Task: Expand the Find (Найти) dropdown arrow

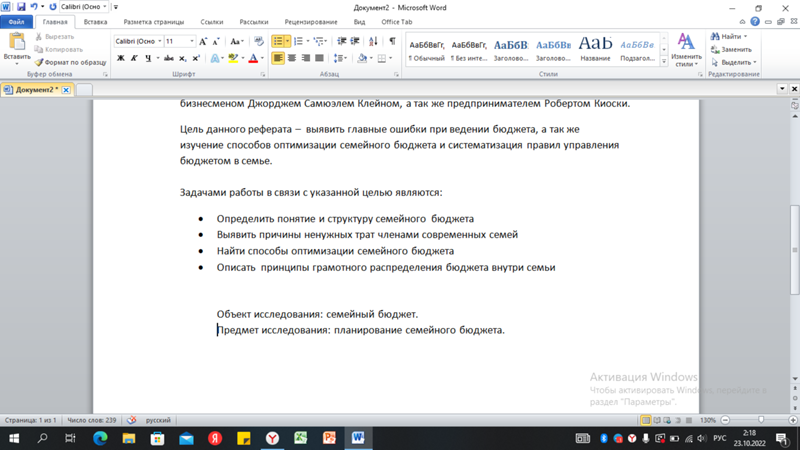Action: (x=745, y=37)
